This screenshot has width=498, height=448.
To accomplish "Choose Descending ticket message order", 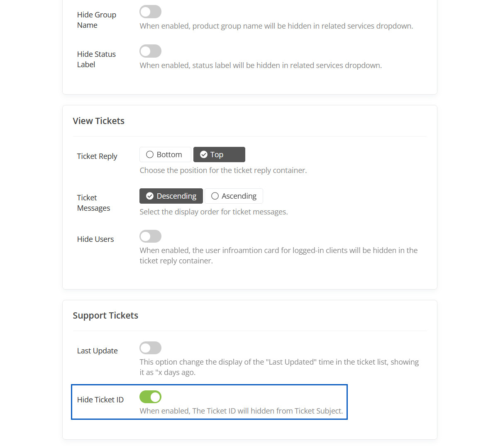I will [171, 196].
